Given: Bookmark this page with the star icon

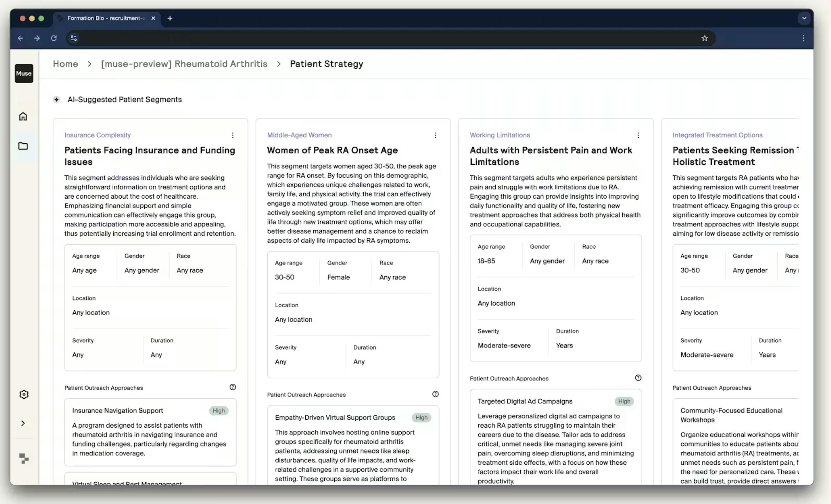Looking at the screenshot, I should 705,38.
